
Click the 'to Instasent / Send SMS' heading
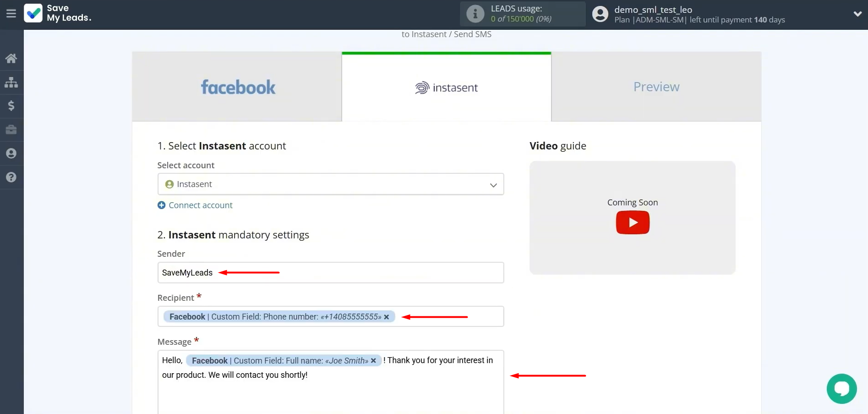click(447, 34)
